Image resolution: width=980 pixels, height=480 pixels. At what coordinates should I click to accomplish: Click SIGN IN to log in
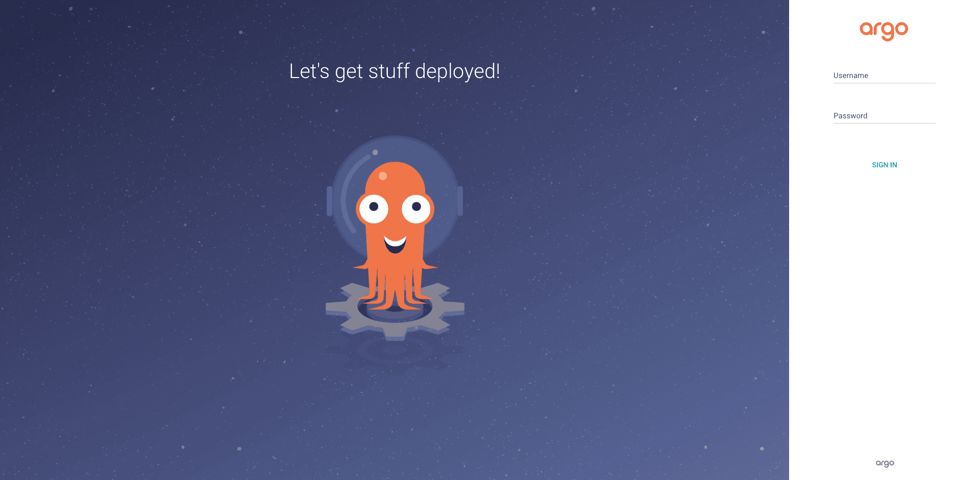coord(884,164)
